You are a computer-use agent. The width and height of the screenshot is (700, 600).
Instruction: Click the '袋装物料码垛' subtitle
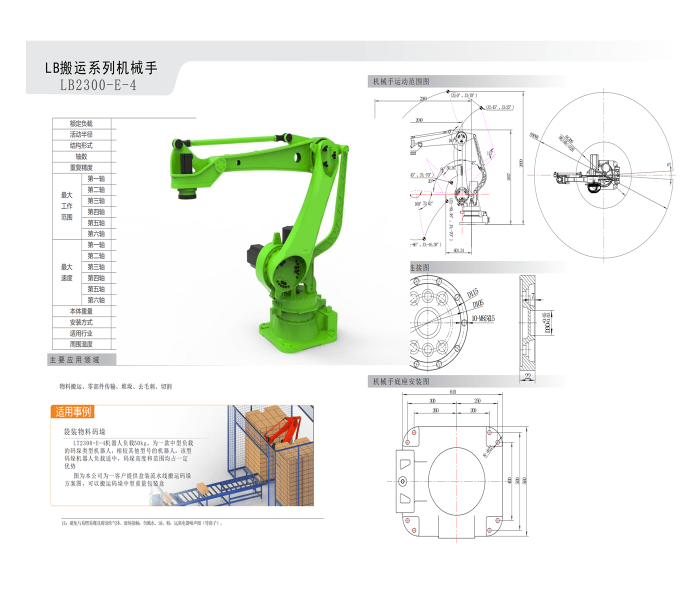[84, 431]
